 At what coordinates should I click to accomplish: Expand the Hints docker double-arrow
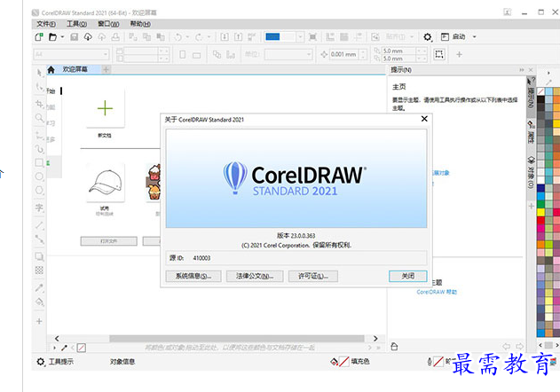coord(522,70)
